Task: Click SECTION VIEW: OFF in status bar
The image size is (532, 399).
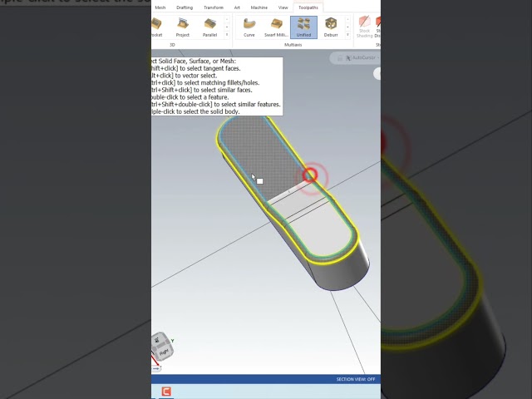Action: (356, 379)
